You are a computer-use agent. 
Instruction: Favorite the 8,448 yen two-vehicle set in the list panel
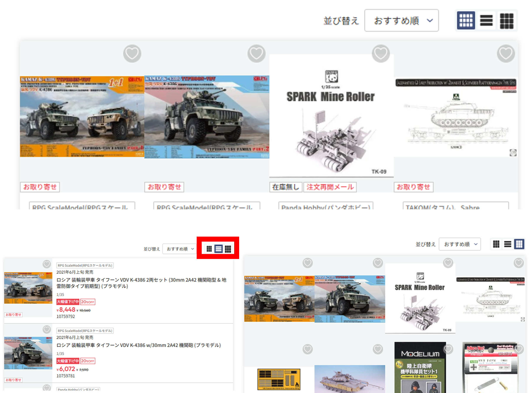47,264
